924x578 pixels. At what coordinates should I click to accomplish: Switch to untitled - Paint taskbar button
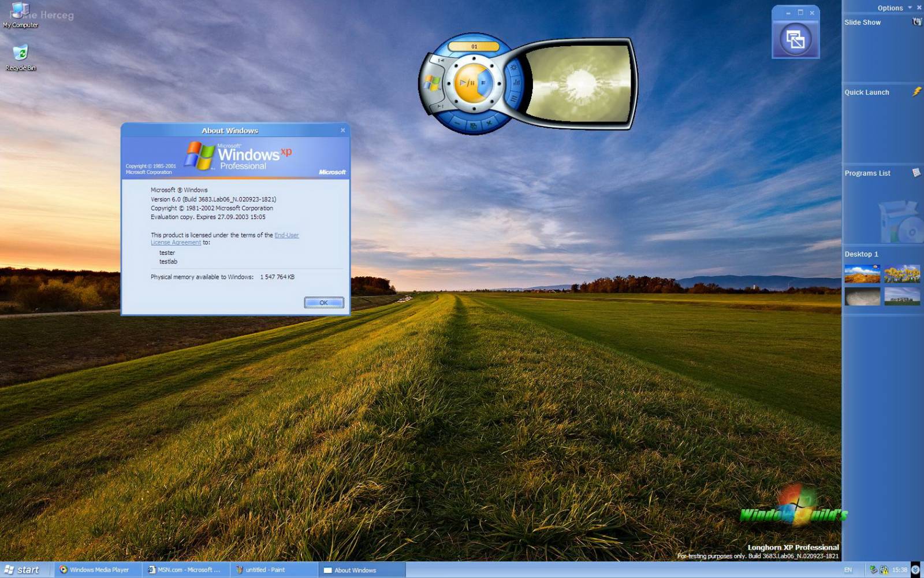click(x=274, y=570)
